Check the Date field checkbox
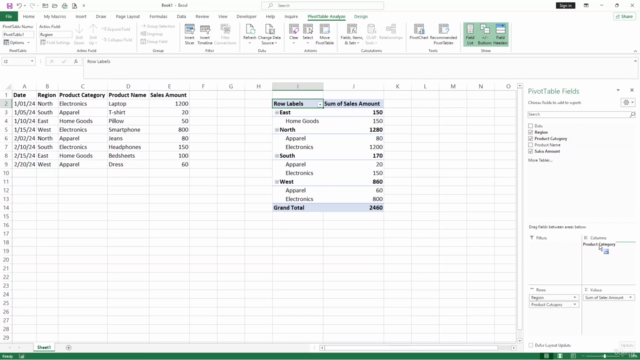This screenshot has height=360, width=640. click(531, 126)
